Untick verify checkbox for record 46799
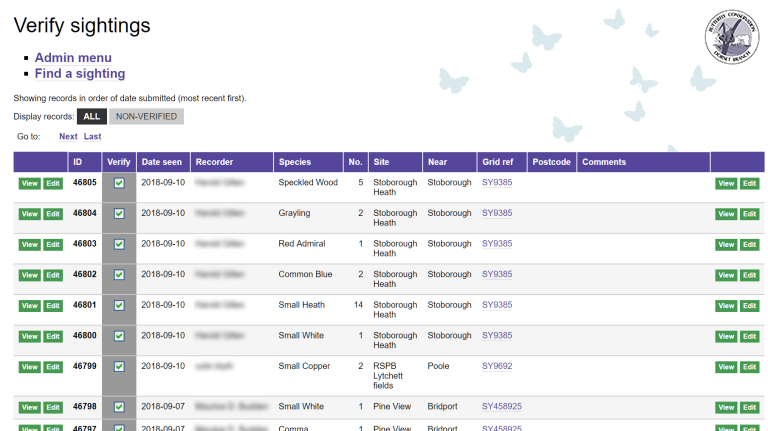The height and width of the screenshot is (431, 768). point(119,366)
